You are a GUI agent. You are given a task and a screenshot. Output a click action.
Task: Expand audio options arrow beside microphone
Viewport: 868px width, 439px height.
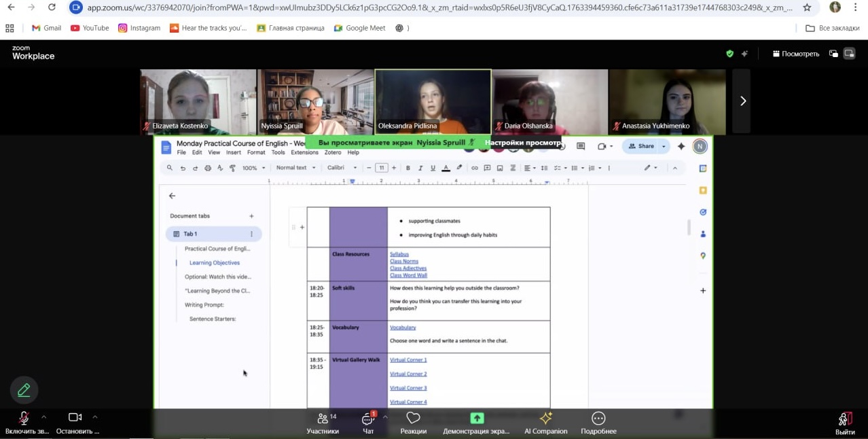click(44, 417)
